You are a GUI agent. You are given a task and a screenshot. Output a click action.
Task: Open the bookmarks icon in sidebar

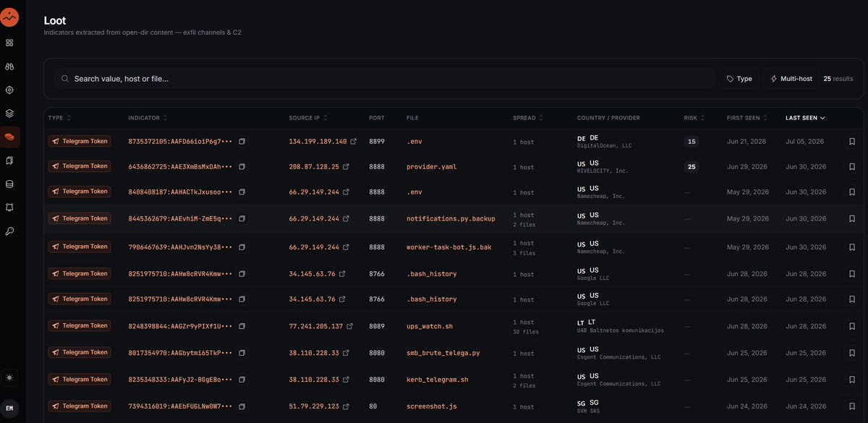point(9,161)
